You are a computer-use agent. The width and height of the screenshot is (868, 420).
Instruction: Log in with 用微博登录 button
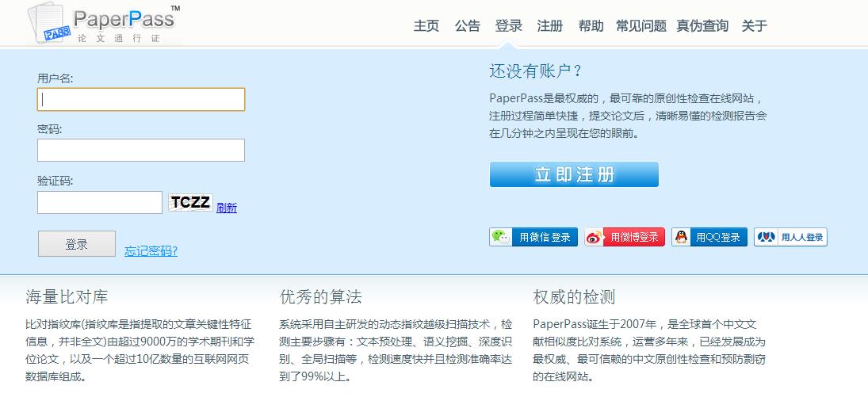coord(625,237)
